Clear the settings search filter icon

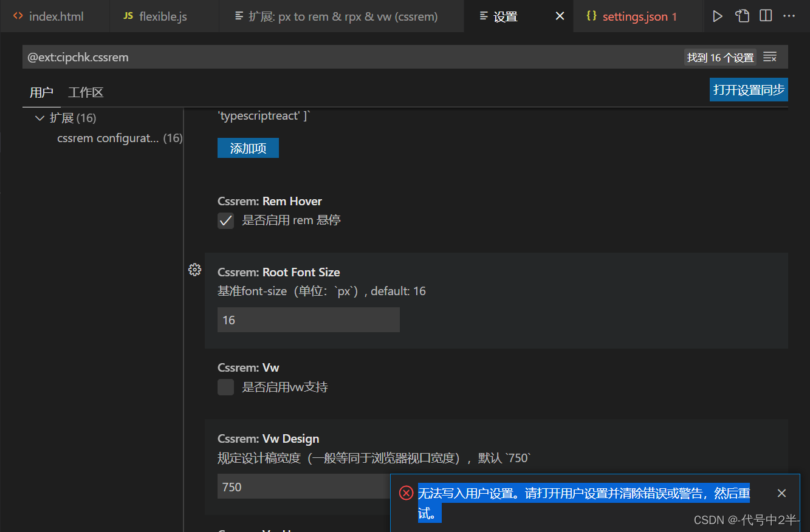coord(770,57)
